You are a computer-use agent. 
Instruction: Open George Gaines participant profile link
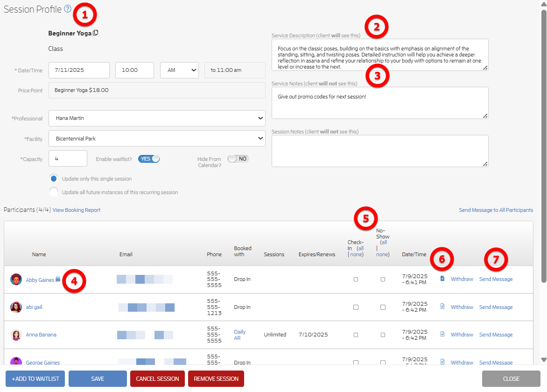pos(42,362)
